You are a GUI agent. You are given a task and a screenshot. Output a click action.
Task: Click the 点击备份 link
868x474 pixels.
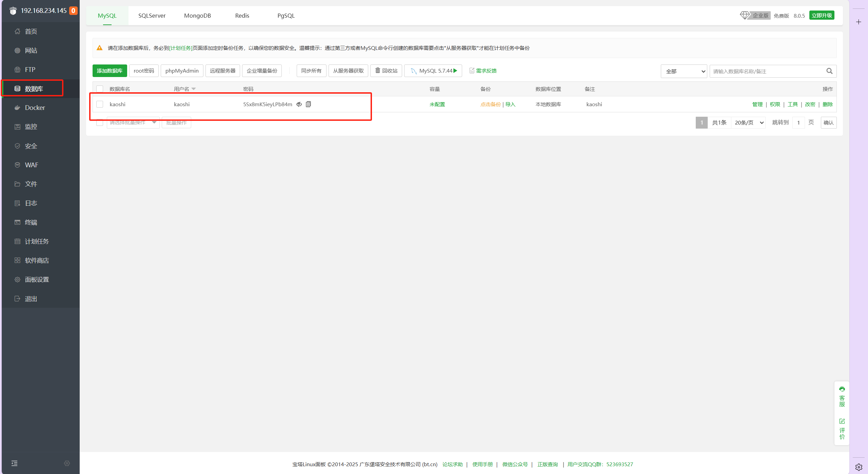[490, 104]
